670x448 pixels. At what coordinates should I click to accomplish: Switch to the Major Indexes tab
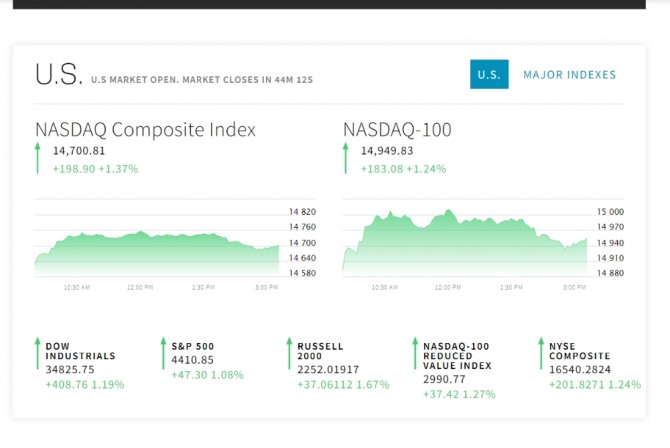[x=569, y=75]
